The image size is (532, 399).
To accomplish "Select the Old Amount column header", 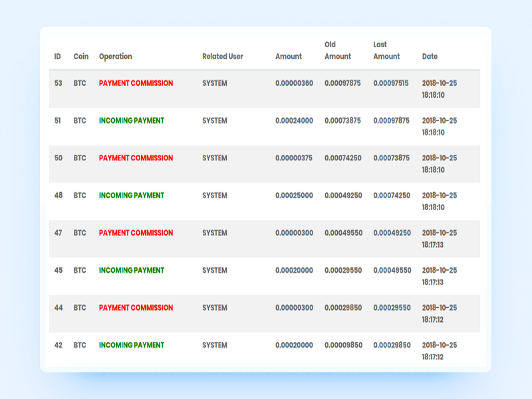I will click(x=338, y=51).
